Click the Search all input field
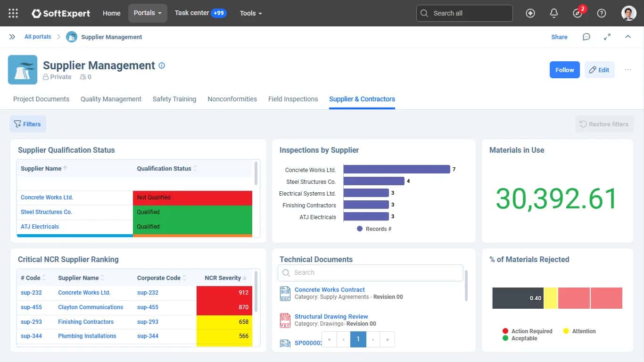 (464, 13)
